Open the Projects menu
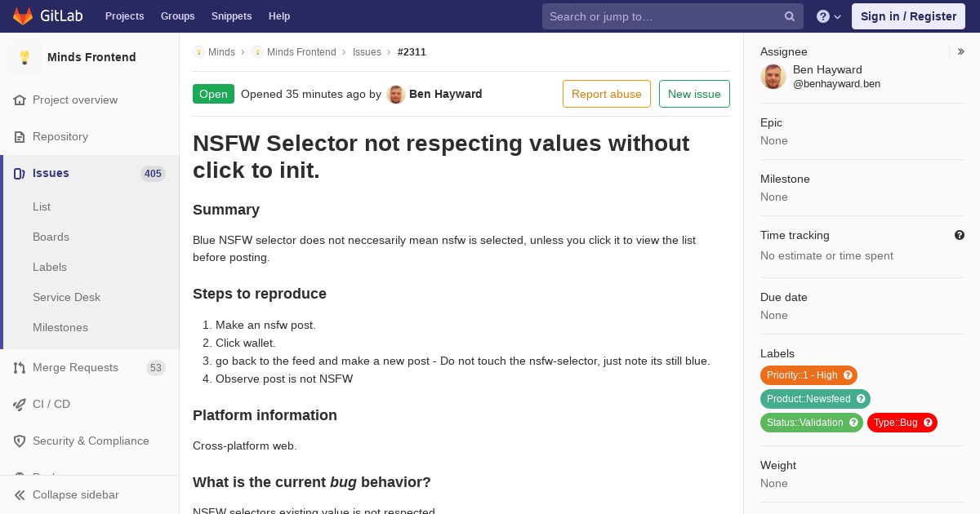Viewport: 980px width, 514px height. (125, 16)
